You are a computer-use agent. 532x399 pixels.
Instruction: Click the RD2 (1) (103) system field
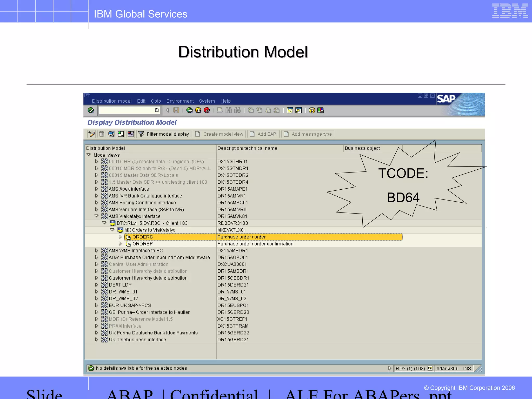[x=410, y=368]
